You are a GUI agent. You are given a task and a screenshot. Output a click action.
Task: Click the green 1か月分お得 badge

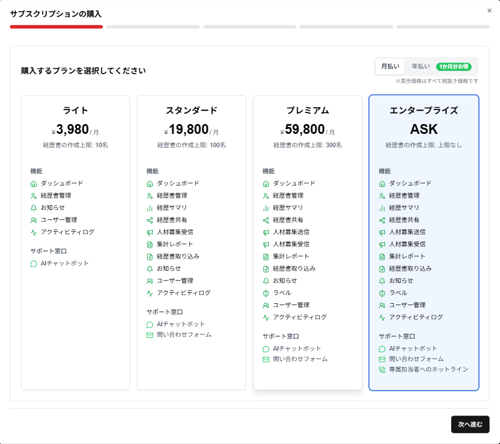click(454, 67)
